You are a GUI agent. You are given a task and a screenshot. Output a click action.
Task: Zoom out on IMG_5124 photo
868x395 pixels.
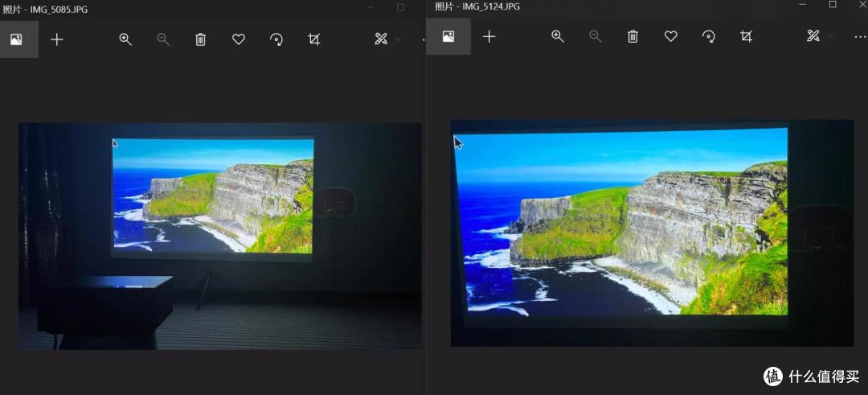[x=595, y=36]
